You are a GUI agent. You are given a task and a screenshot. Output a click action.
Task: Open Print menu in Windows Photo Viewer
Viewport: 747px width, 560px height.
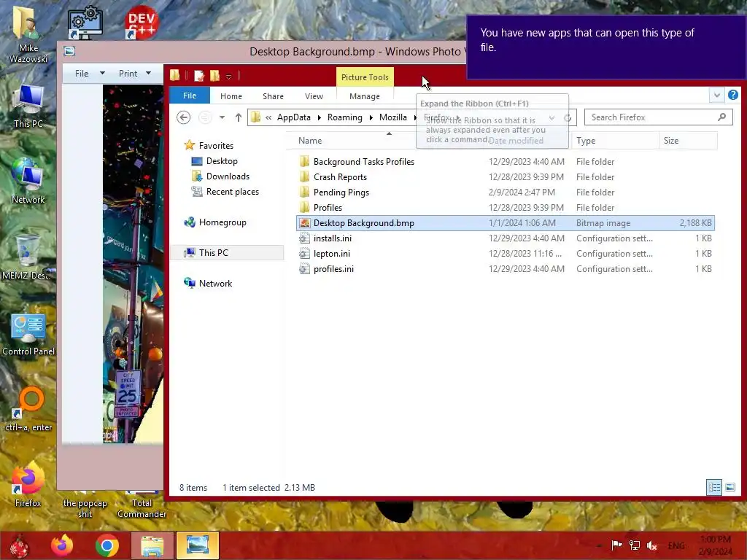(x=135, y=74)
